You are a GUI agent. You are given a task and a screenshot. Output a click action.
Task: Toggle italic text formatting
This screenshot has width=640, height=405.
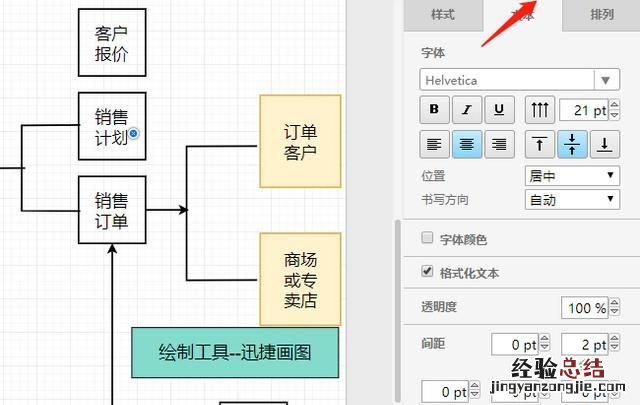point(467,109)
